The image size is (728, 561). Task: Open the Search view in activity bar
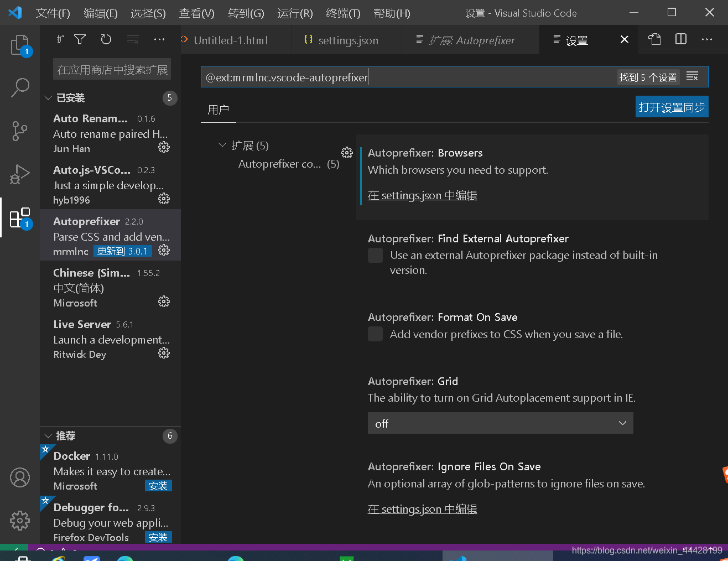pyautogui.click(x=20, y=87)
